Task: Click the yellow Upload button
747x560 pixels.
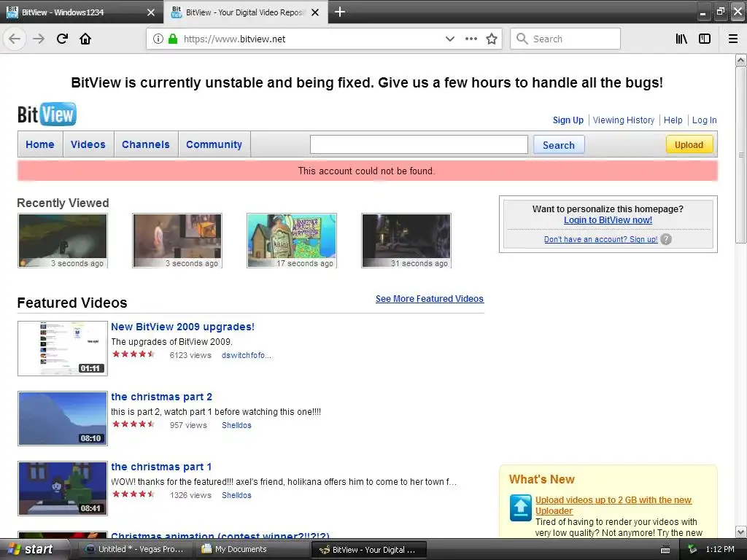Action: [x=689, y=145]
